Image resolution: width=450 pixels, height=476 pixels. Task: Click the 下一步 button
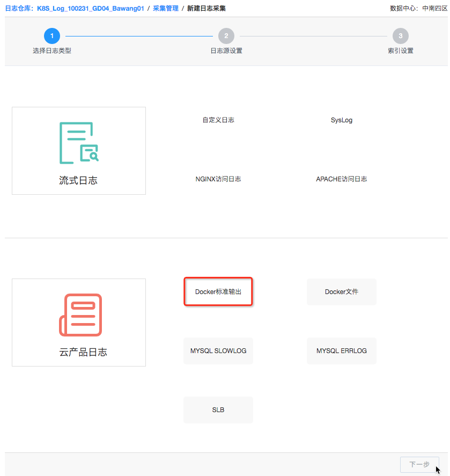(419, 464)
